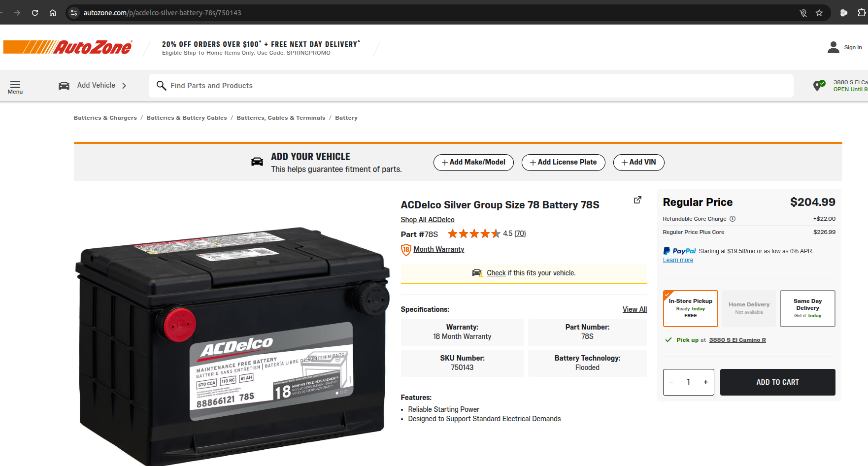
Task: Increase quantity with the plus button
Action: 705,382
